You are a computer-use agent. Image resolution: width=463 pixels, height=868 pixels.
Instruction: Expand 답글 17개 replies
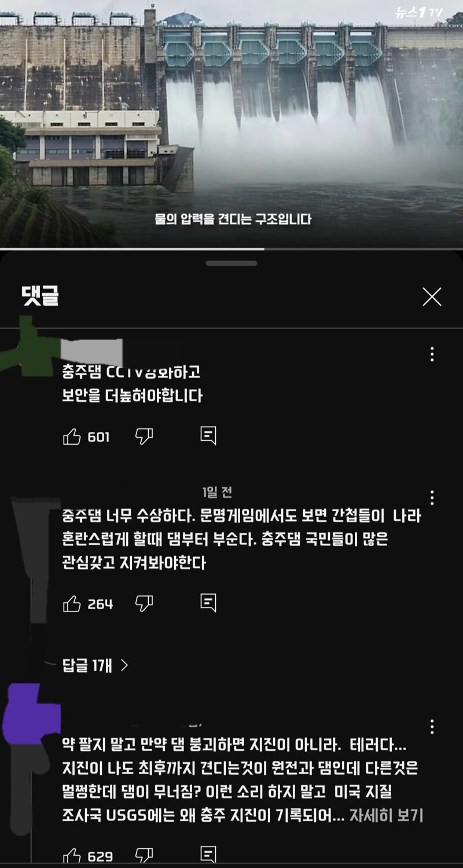tap(95, 665)
